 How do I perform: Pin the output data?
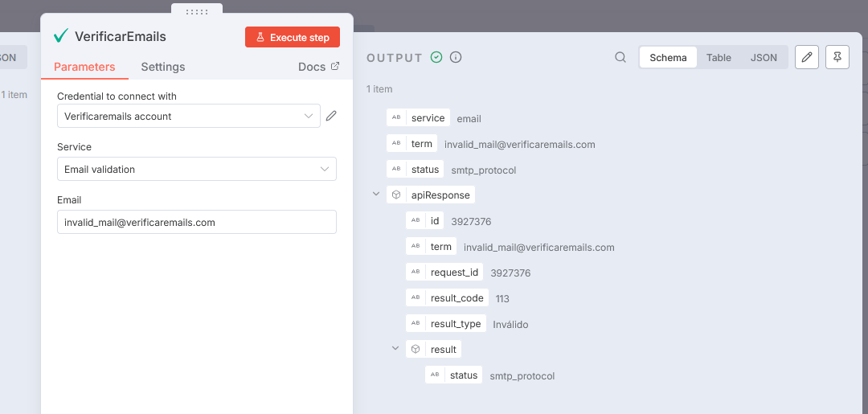click(837, 57)
